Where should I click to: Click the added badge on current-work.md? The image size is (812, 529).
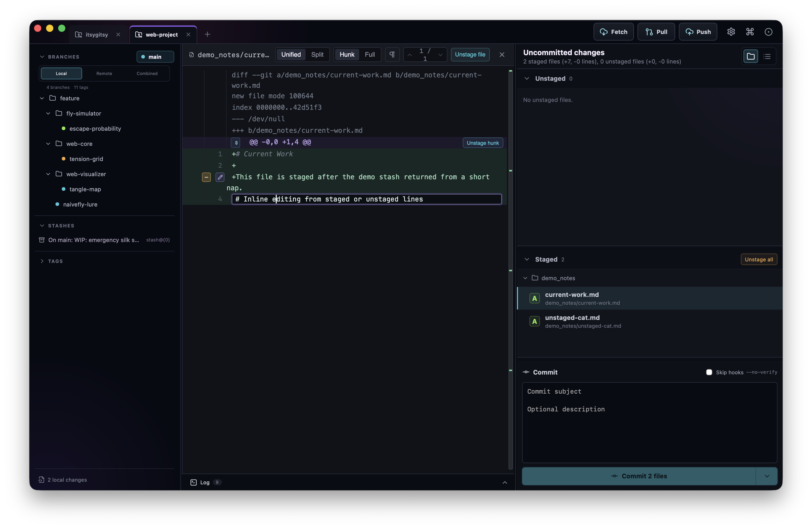[x=535, y=298]
